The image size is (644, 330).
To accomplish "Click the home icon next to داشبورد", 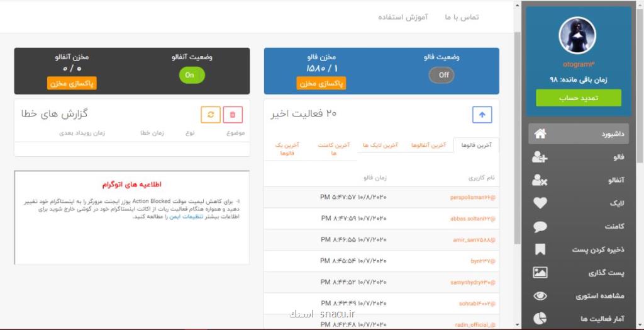I will [x=540, y=134].
